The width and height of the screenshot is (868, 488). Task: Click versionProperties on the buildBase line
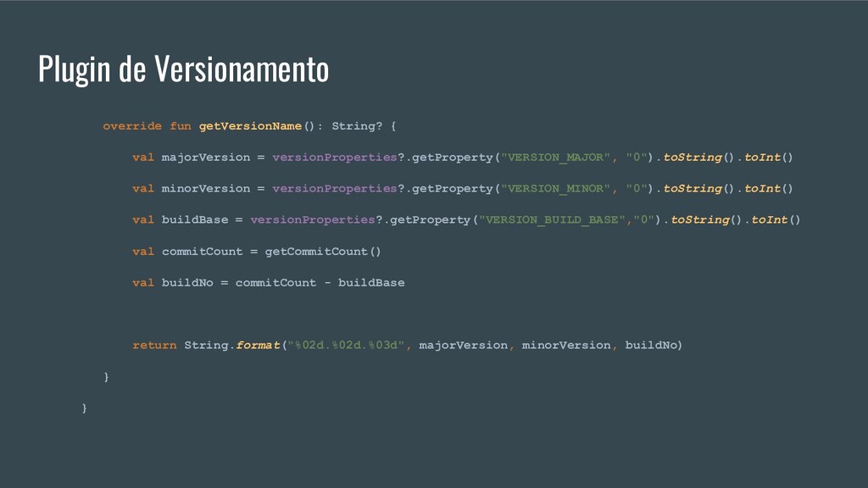point(313,220)
